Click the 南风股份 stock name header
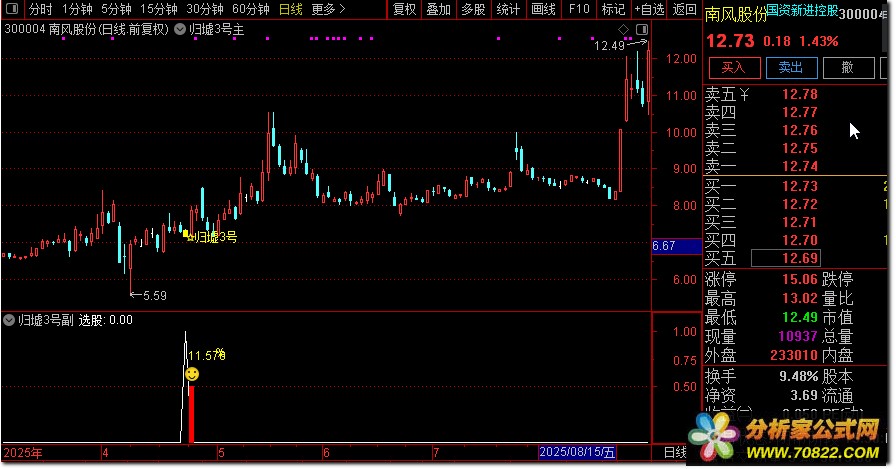The width and height of the screenshot is (896, 469). (x=735, y=14)
